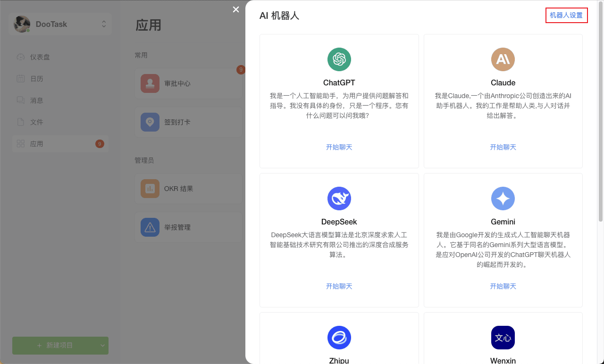Open 机器人设置 link
Screen dimensions: 604x364
[x=566, y=15]
